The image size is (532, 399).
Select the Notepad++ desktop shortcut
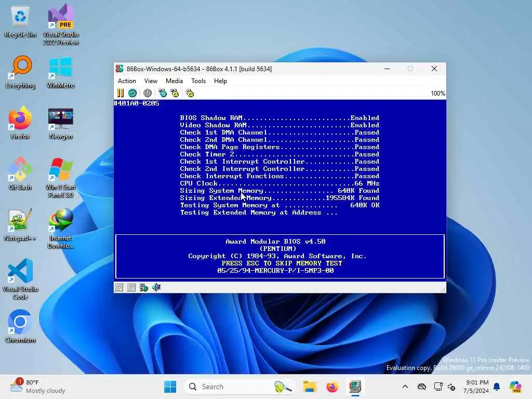[x=20, y=224]
